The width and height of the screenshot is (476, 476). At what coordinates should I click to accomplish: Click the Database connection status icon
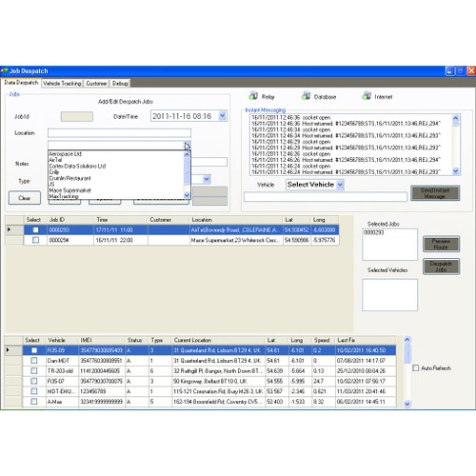306,95
